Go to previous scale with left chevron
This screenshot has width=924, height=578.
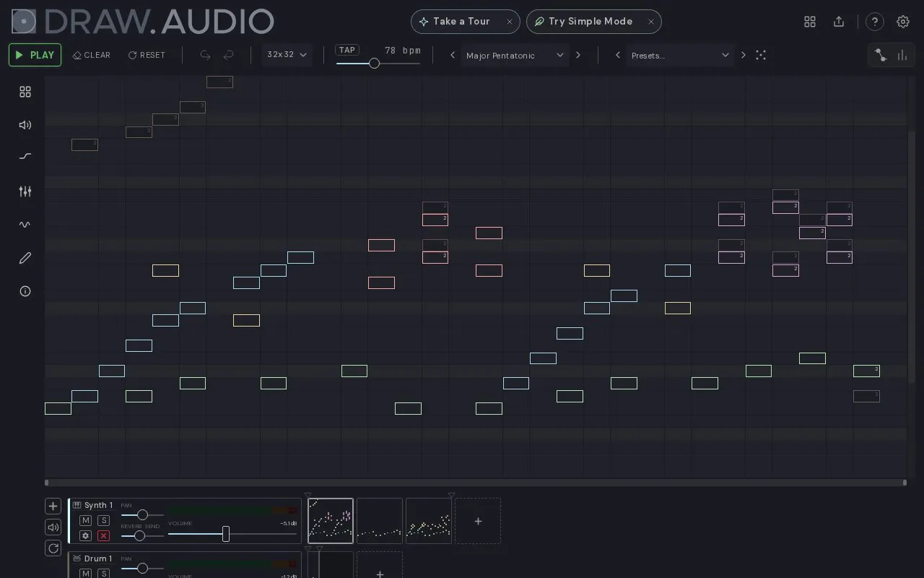pos(453,55)
